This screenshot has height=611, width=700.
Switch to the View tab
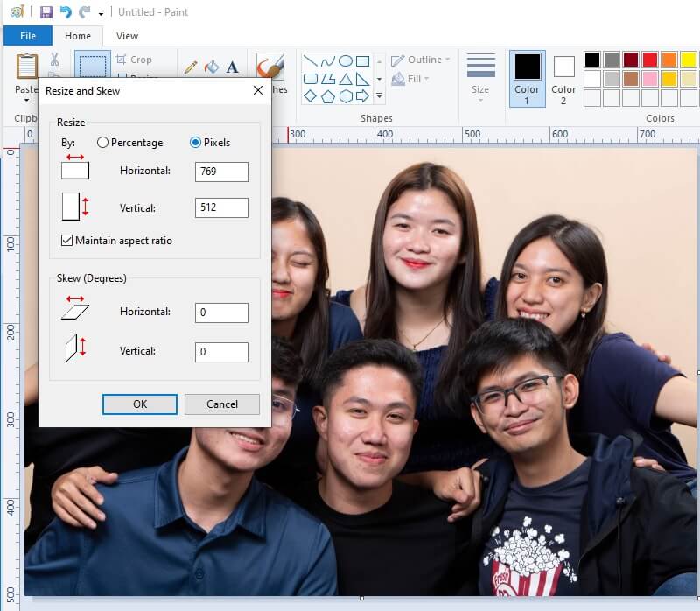[127, 36]
